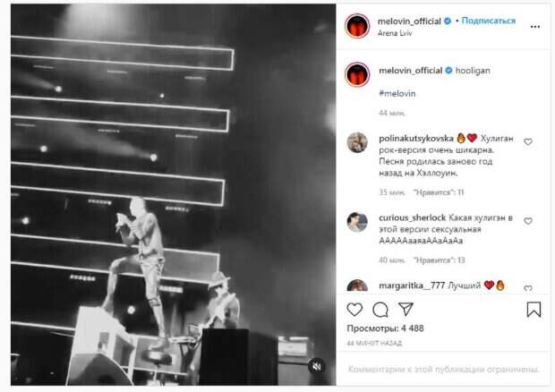
Task: Click the curious_sherlock username
Action: coord(412,217)
